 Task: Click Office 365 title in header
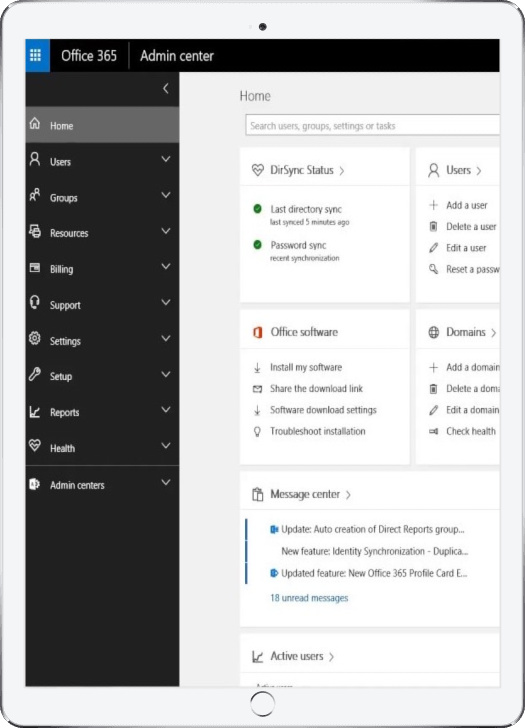(x=89, y=56)
